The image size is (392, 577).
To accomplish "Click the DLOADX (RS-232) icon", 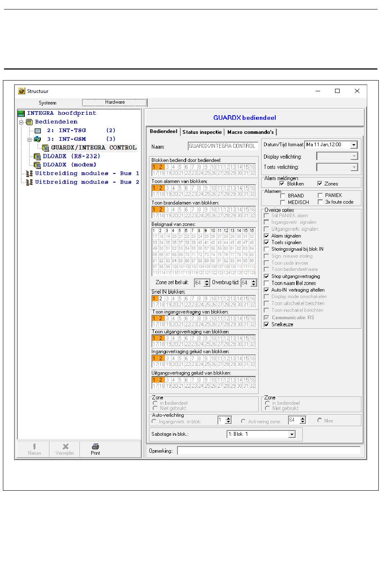I will pyautogui.click(x=37, y=157).
